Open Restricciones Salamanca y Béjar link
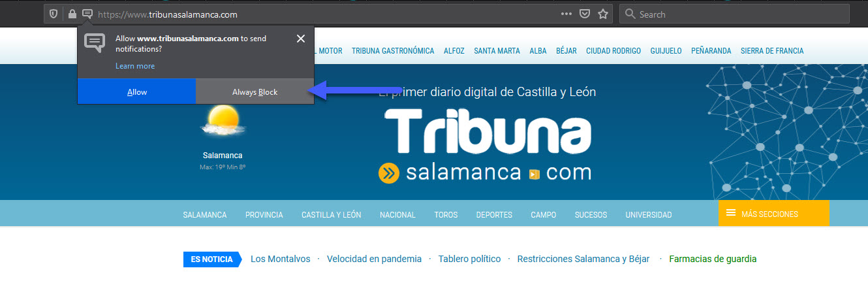This screenshot has height=283, width=868. coord(583,259)
